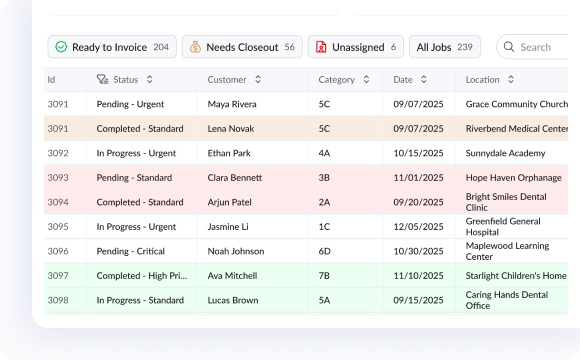580x360 pixels.
Task: Click the date 11/10/2025
Action: [418, 275]
